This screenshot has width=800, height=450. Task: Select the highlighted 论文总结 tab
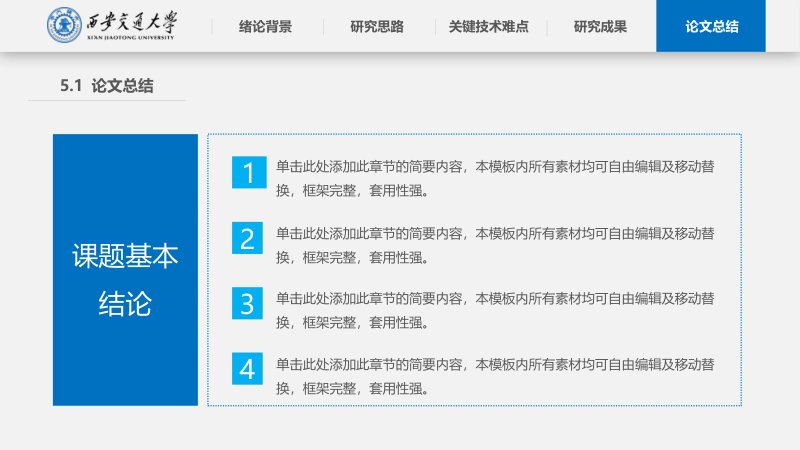711,26
